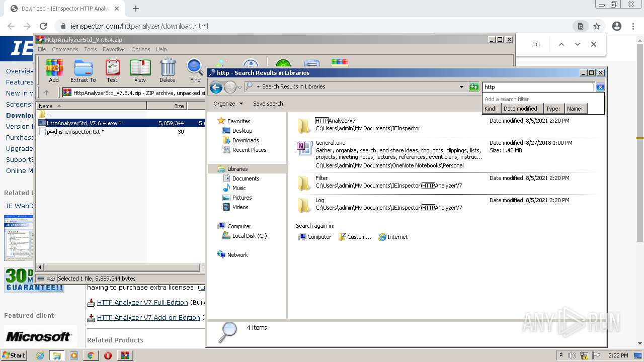This screenshot has height=362, width=644.
Task: Select Recent Places under Favorites
Action: (249, 150)
